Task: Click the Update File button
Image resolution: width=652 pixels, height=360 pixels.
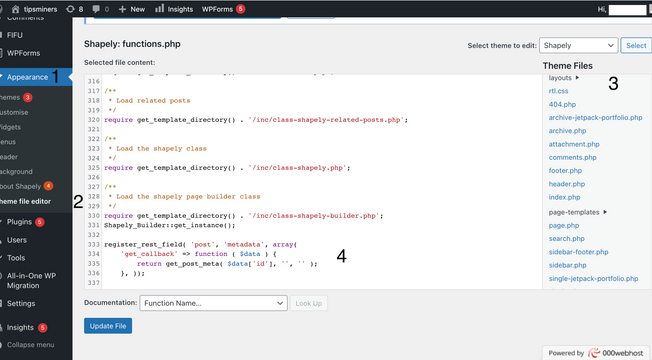Action: pyautogui.click(x=108, y=326)
